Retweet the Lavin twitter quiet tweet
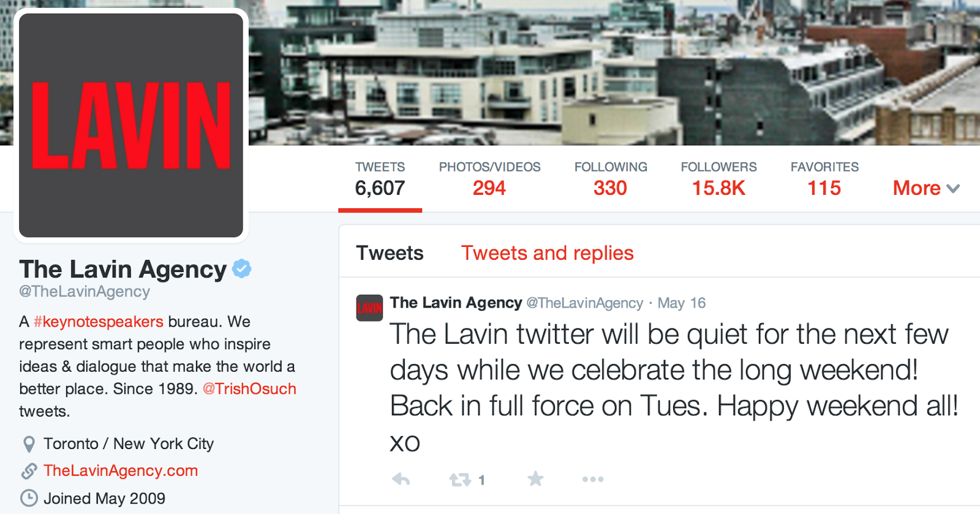The image size is (980, 514). [x=460, y=480]
